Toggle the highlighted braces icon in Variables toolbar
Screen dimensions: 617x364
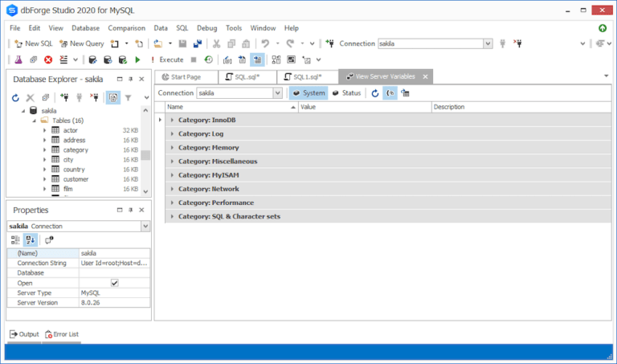(x=390, y=93)
